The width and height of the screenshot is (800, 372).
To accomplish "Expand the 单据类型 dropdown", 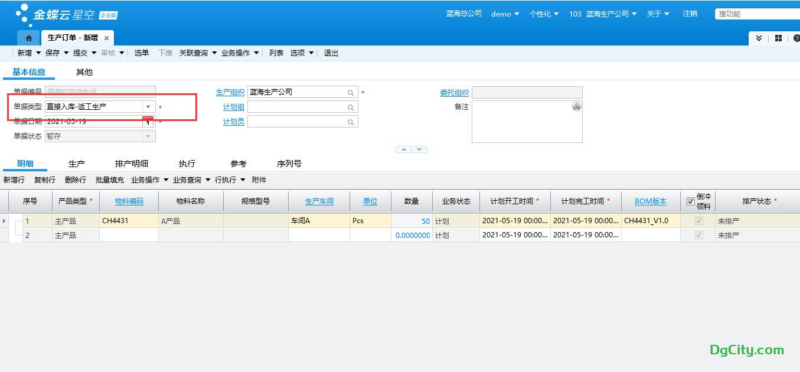I will [x=148, y=107].
